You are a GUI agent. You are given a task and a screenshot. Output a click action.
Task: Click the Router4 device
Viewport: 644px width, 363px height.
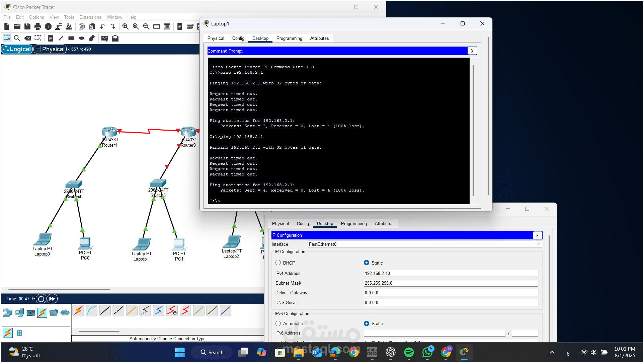coord(110,132)
